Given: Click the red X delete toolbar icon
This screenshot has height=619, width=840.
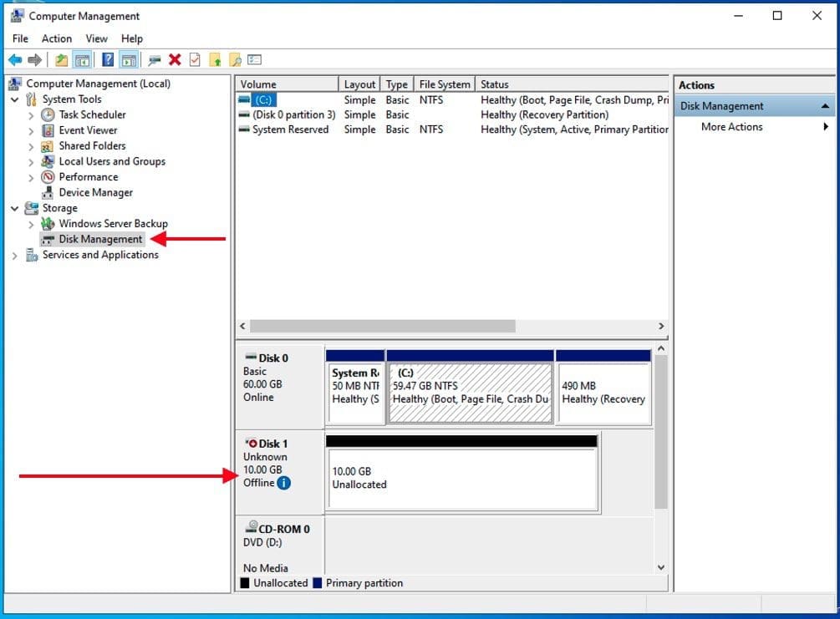Looking at the screenshot, I should (175, 60).
